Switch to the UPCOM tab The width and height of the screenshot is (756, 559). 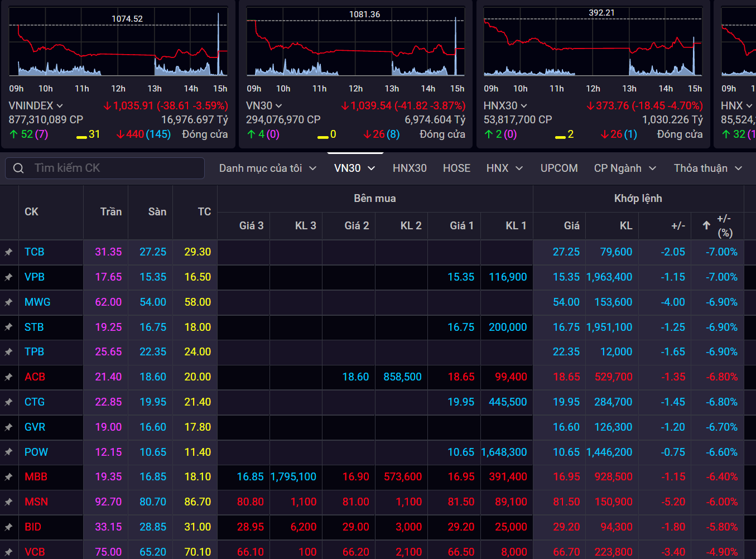click(x=559, y=168)
